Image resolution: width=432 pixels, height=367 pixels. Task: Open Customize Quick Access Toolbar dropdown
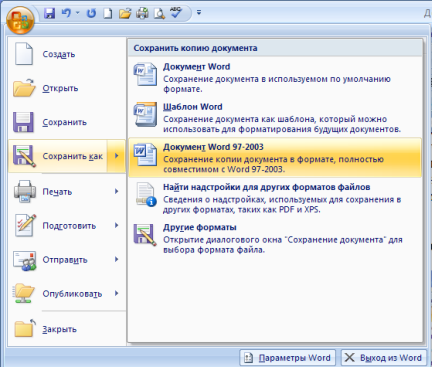[x=199, y=13]
